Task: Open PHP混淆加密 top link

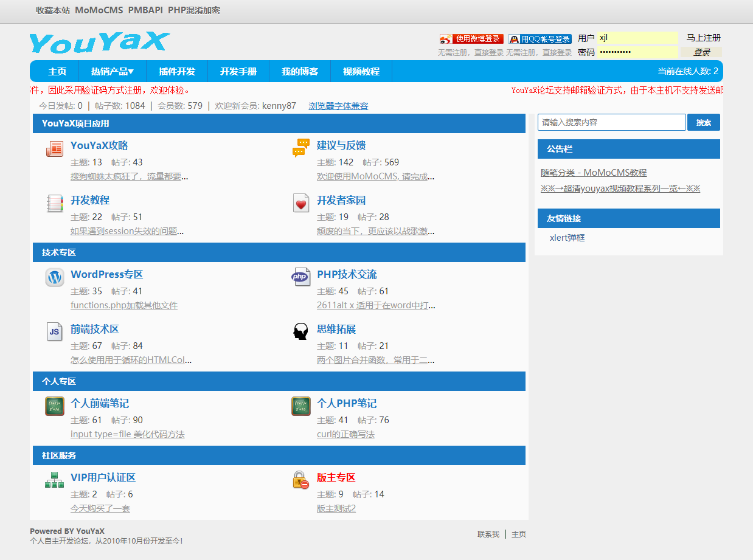Action: (x=194, y=10)
